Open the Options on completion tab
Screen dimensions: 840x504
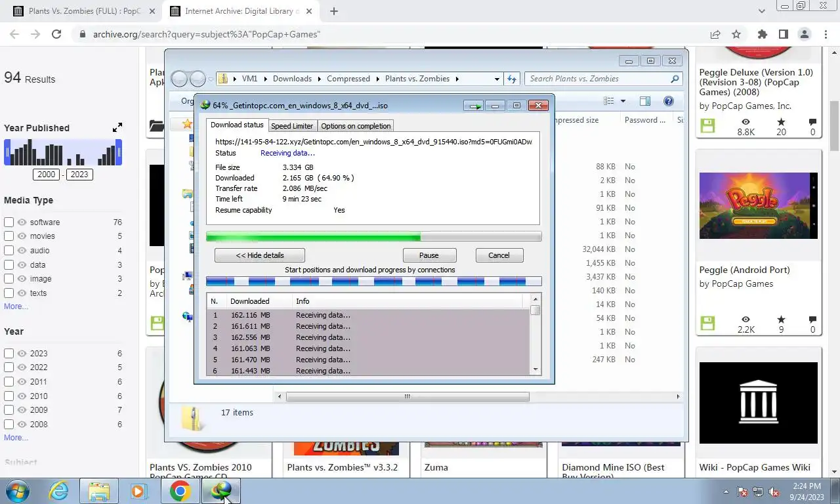click(356, 126)
